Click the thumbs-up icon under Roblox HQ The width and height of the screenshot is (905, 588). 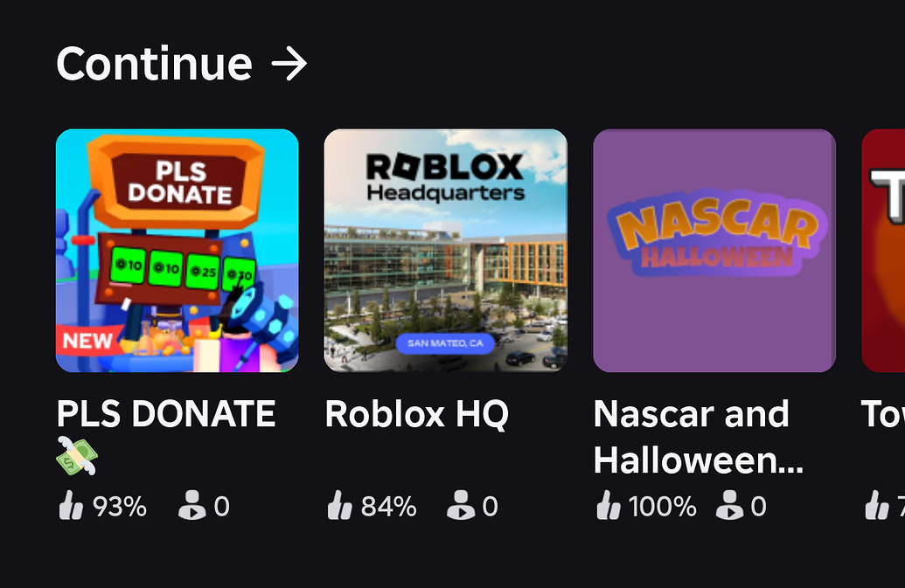click(x=342, y=506)
